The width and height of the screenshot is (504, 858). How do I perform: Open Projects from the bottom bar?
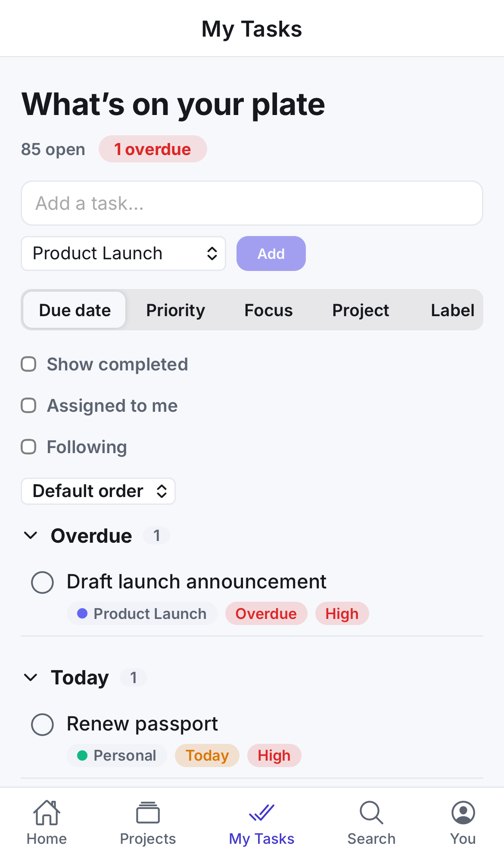tap(148, 813)
